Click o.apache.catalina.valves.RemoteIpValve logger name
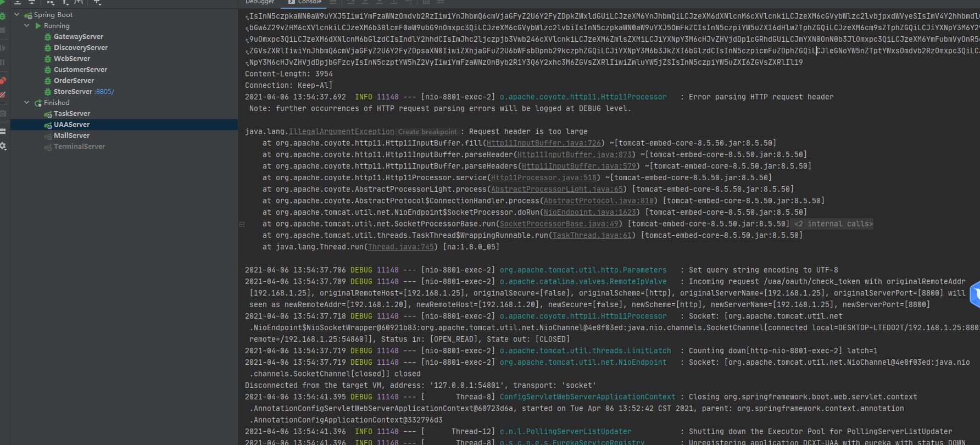The width and height of the screenshot is (980, 445). 583,282
